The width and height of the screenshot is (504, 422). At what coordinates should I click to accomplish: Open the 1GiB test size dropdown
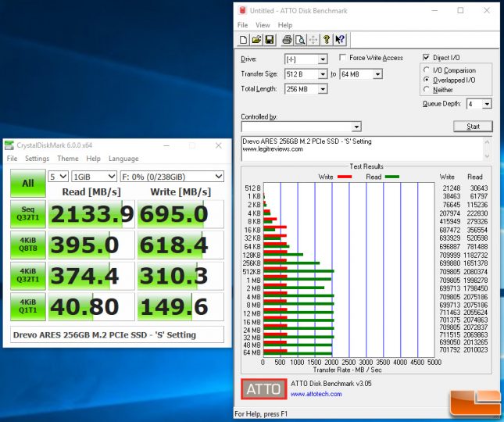tap(94, 177)
